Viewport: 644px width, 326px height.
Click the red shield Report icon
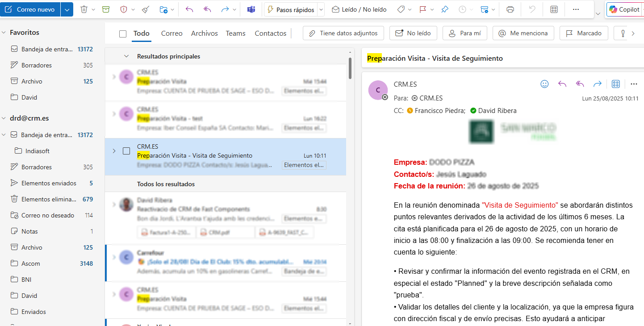[124, 9]
